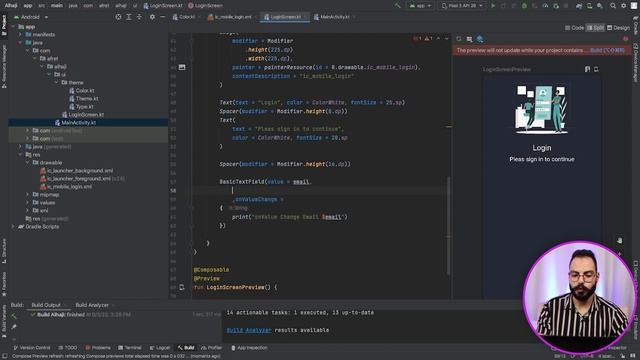Image resolution: width=640 pixels, height=360 pixels.
Task: Click the pan hand icon in preview
Action: [x=620, y=241]
